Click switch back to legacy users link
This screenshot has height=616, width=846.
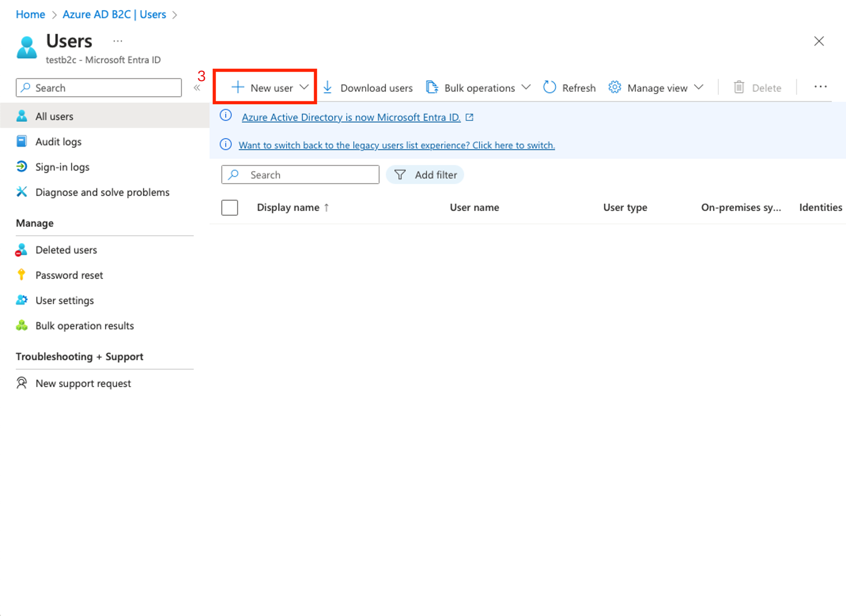pos(396,145)
